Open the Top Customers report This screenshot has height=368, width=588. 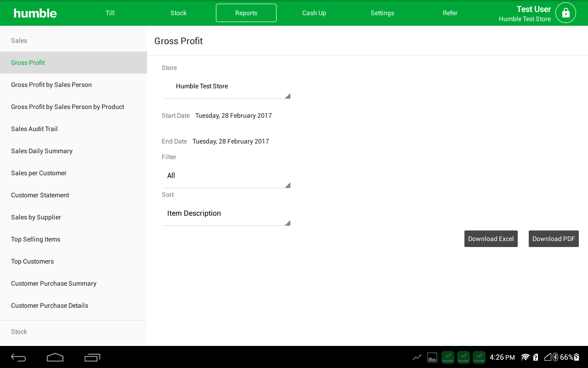pos(73,261)
